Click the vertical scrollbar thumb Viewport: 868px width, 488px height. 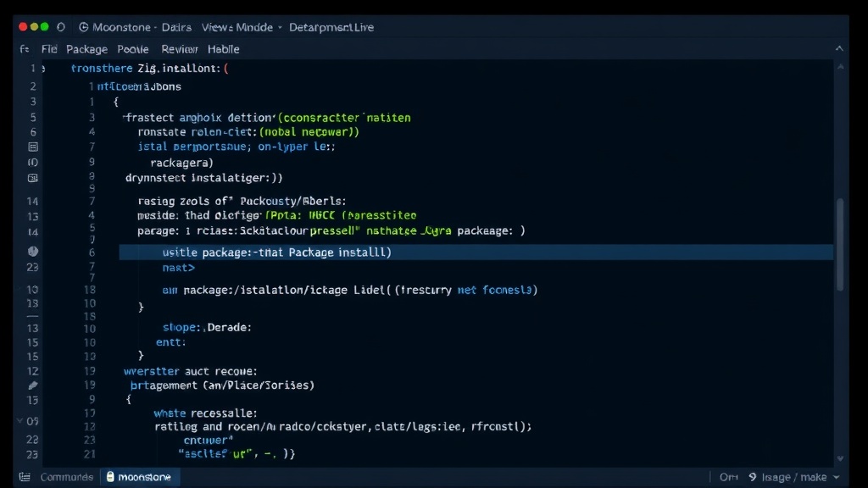840,244
